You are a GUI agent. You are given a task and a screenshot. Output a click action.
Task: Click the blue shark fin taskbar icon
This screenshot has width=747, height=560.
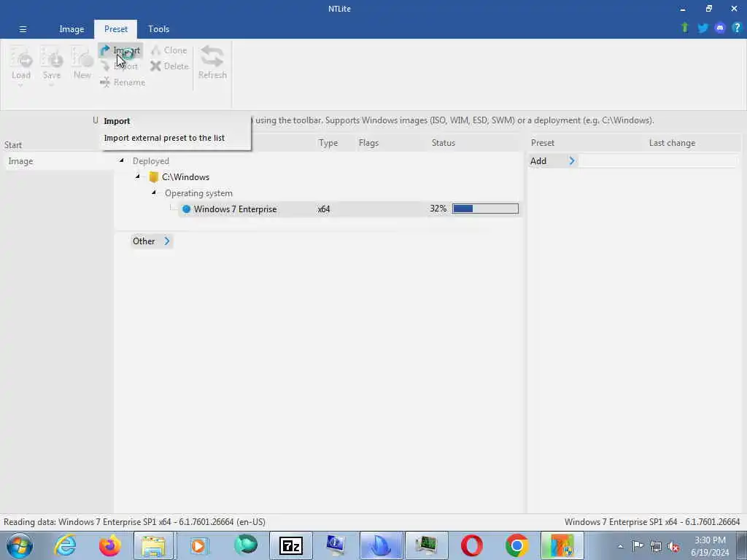[x=382, y=545]
